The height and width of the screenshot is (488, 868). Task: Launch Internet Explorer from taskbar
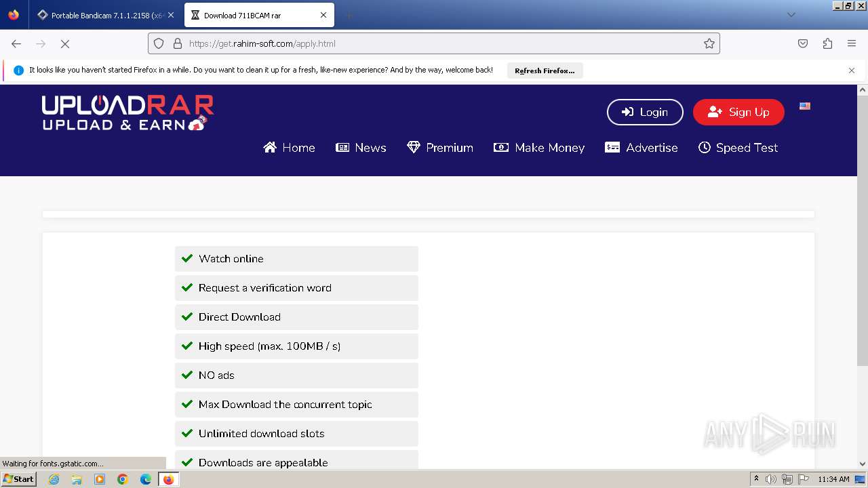click(x=54, y=479)
